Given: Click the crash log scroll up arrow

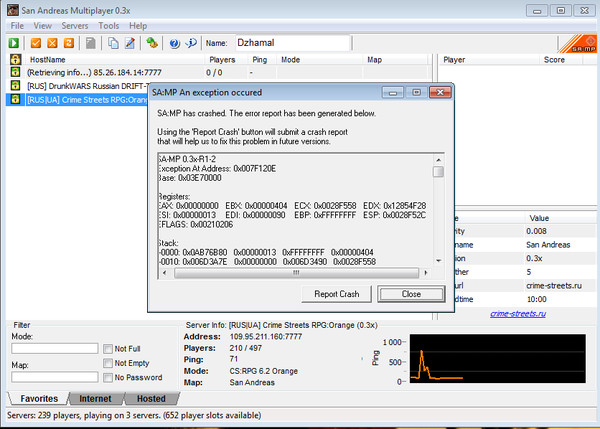Looking at the screenshot, I should coord(439,160).
